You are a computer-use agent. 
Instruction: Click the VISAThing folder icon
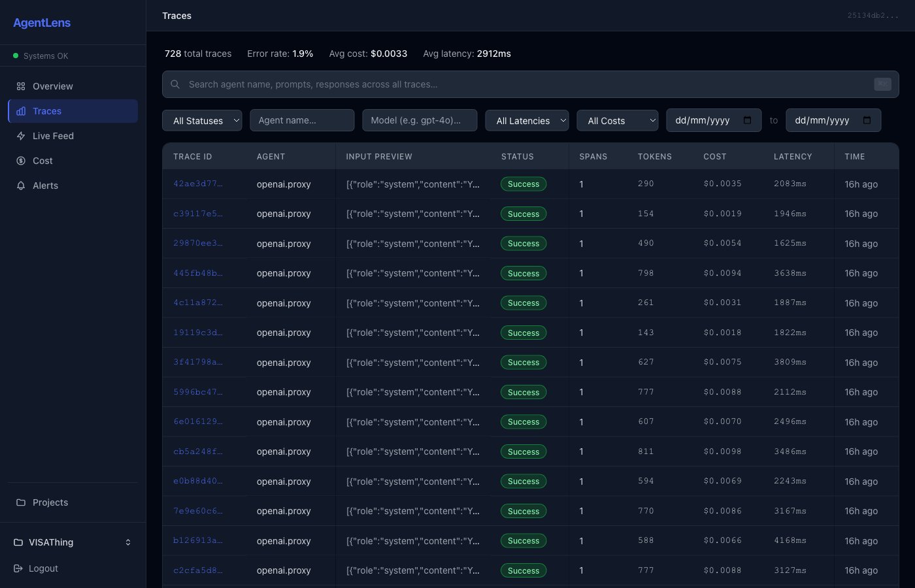[18, 542]
